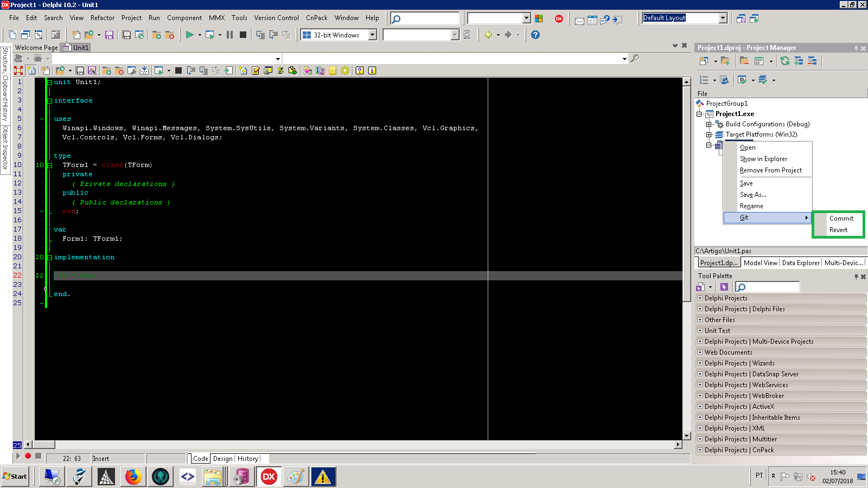Open CnPack options via the gear icon
The height and width of the screenshot is (488, 868).
pyautogui.click(x=345, y=70)
